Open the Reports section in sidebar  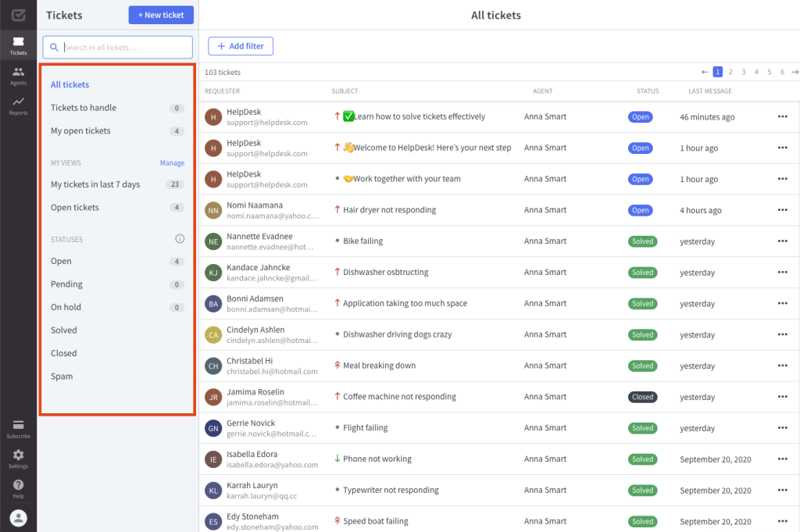[x=18, y=105]
